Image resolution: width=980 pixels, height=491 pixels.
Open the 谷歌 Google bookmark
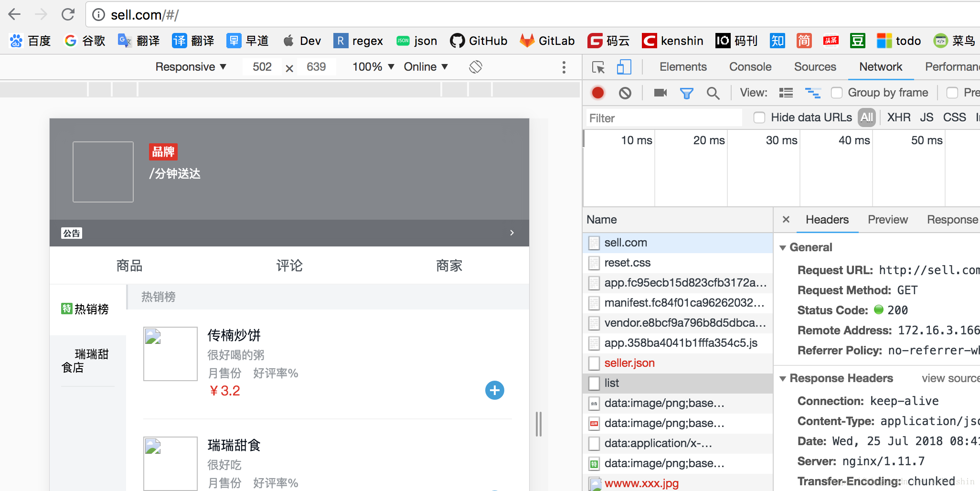(x=85, y=41)
